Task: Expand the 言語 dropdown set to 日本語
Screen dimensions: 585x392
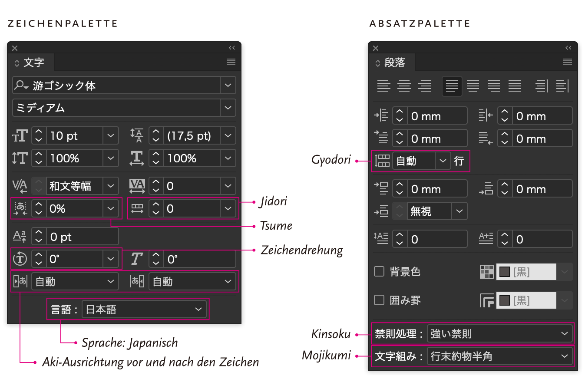Action: click(144, 310)
